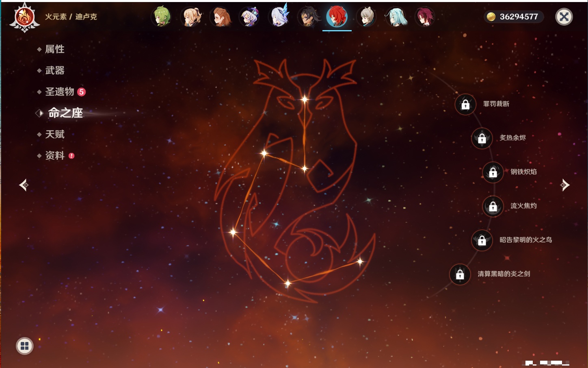Go to previous character with left arrow

click(x=24, y=185)
